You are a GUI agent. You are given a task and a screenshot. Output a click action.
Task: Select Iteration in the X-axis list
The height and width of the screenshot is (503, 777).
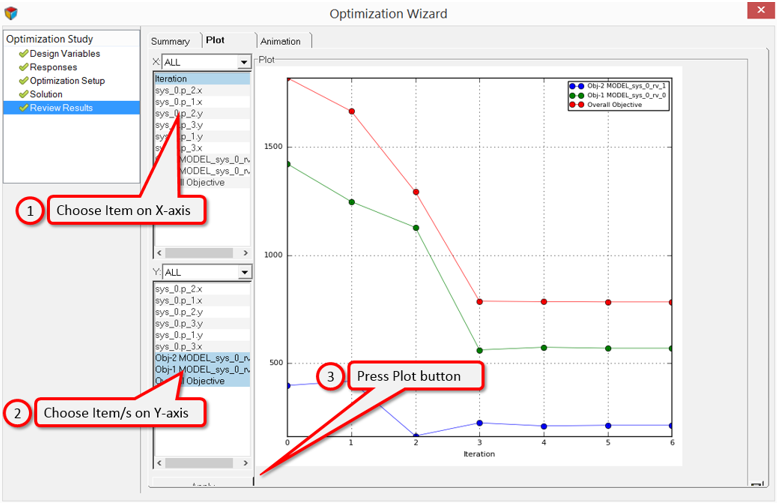[x=200, y=79]
